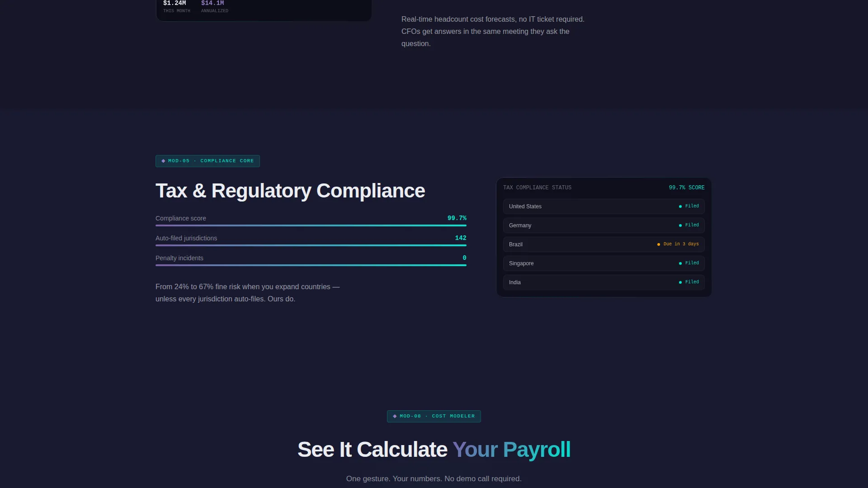Image resolution: width=868 pixels, height=488 pixels.
Task: Select the United States compliance row
Action: pyautogui.click(x=604, y=206)
